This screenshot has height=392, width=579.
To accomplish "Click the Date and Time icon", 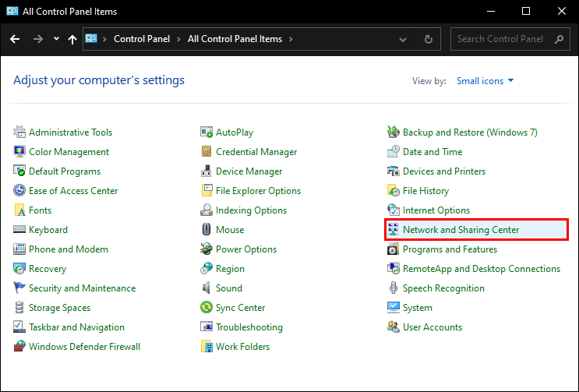I will click(x=394, y=151).
